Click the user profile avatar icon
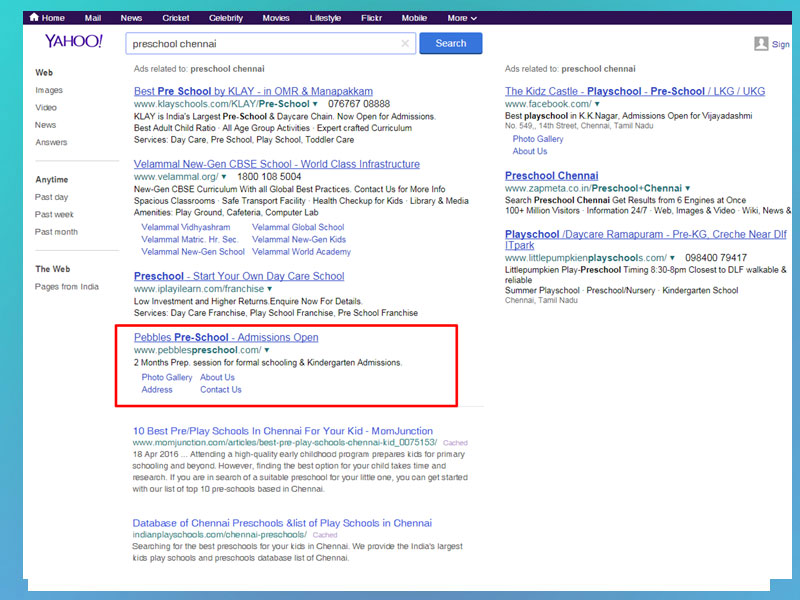800x600 pixels. pyautogui.click(x=761, y=44)
